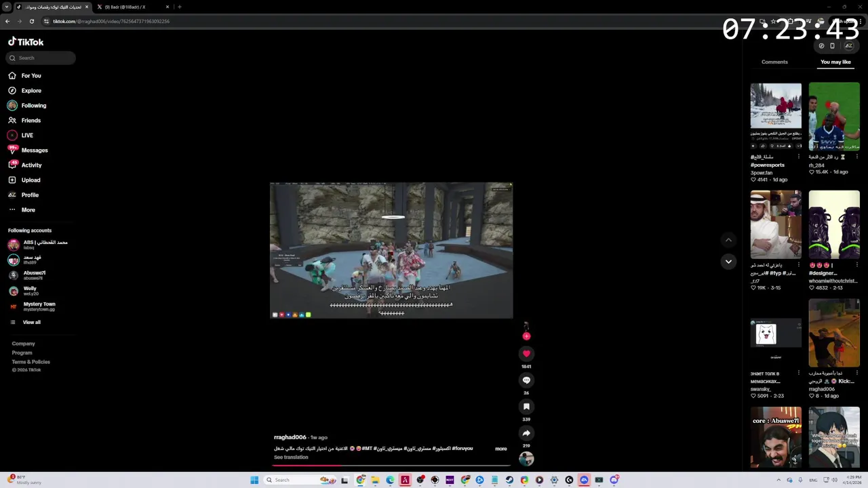Open Company footer link
Image resolution: width=868 pixels, height=488 pixels.
click(x=23, y=344)
